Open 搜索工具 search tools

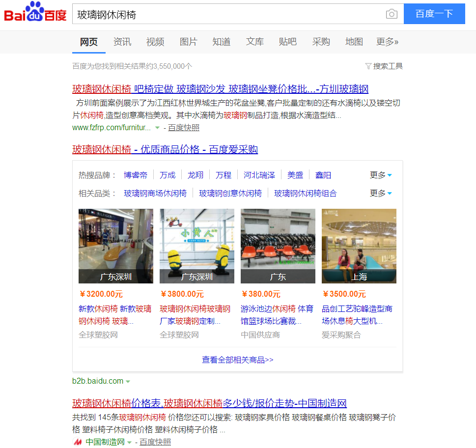pyautogui.click(x=388, y=66)
